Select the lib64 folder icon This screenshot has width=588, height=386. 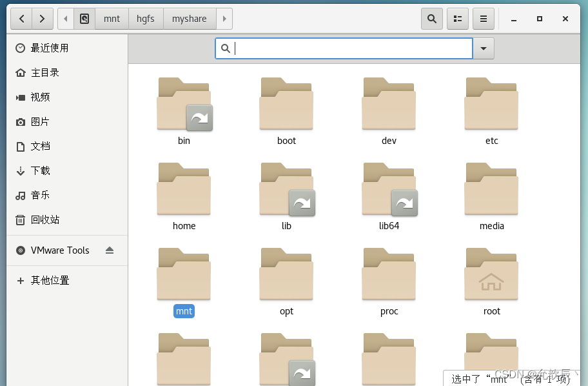click(x=389, y=189)
